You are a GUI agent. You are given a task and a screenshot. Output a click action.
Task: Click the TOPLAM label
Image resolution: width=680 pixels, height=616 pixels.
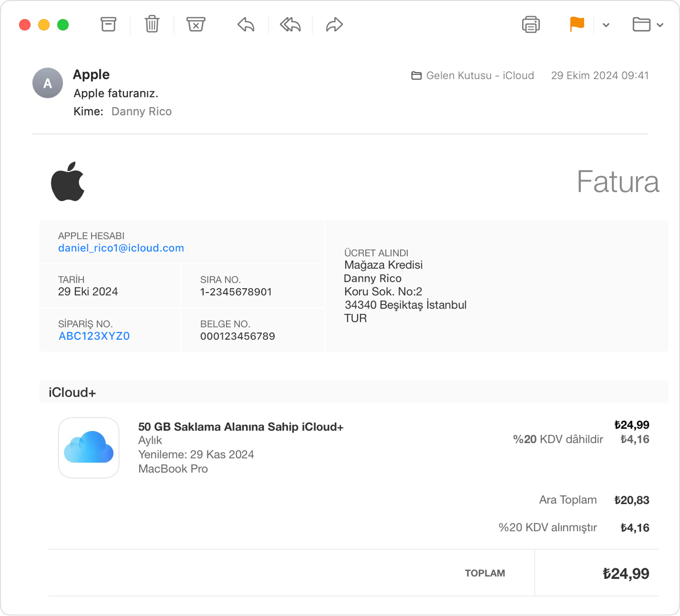tap(485, 573)
